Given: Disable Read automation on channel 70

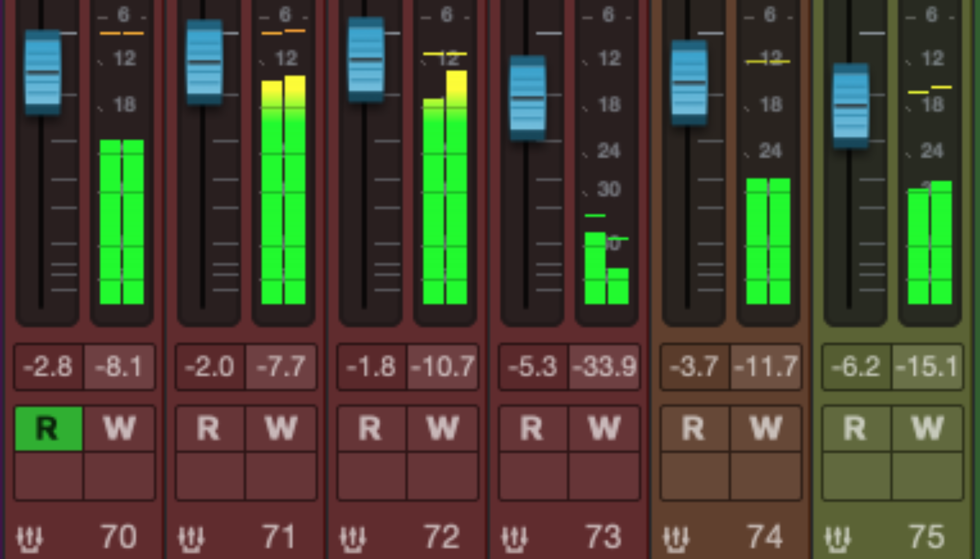Looking at the screenshot, I should 48,428.
